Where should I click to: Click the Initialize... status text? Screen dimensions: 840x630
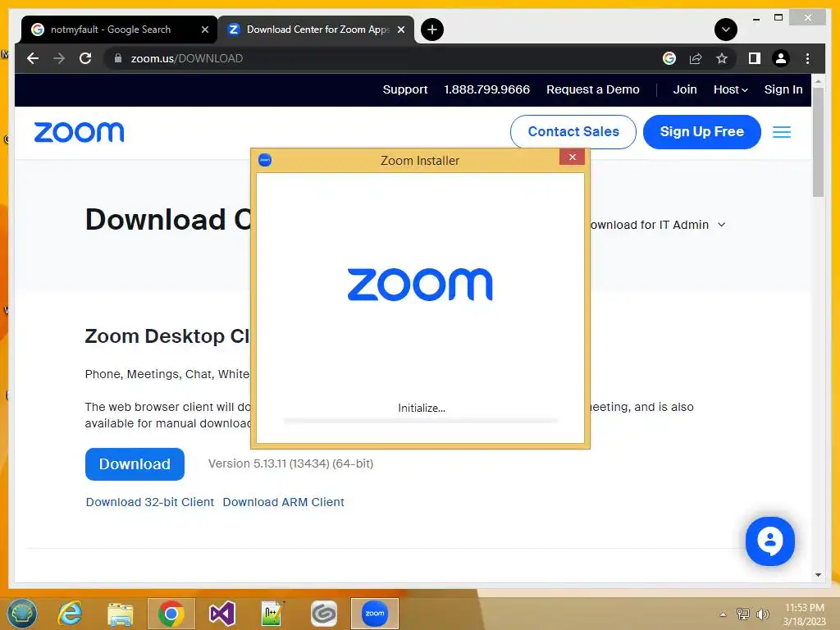pos(422,409)
